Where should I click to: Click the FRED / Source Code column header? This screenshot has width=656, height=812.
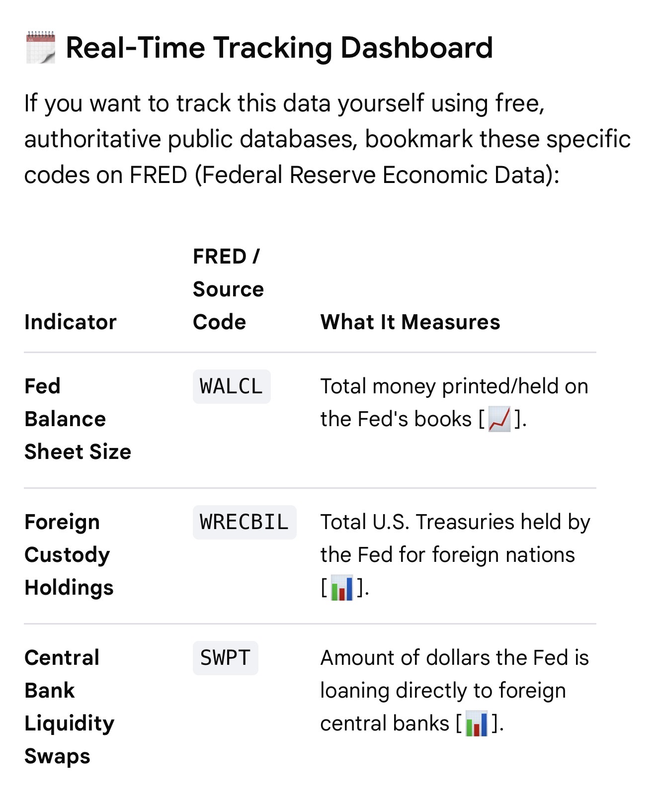pos(229,289)
